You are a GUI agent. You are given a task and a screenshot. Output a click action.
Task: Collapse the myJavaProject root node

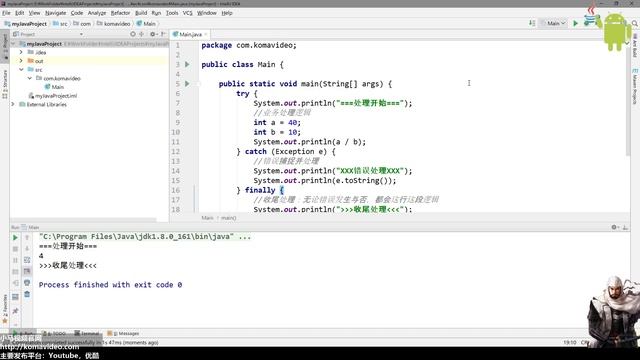tap(13, 44)
